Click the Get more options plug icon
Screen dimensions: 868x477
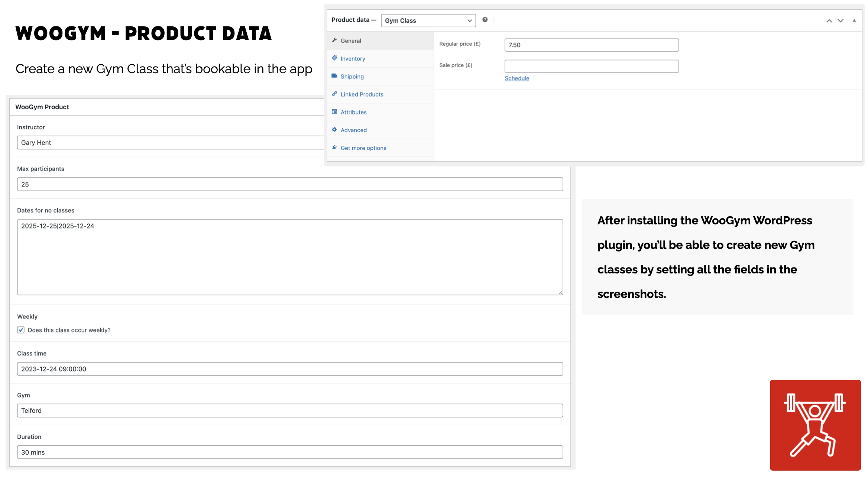(x=334, y=147)
